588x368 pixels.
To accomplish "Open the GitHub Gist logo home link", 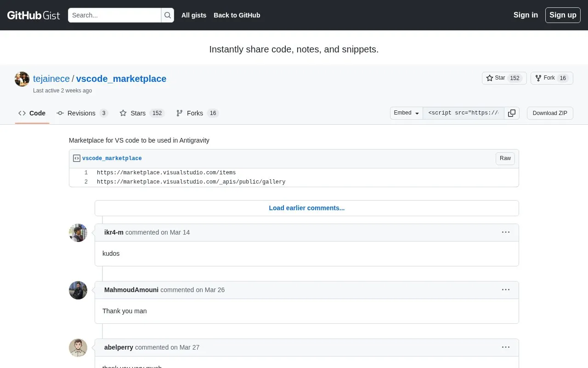I will click(x=34, y=15).
